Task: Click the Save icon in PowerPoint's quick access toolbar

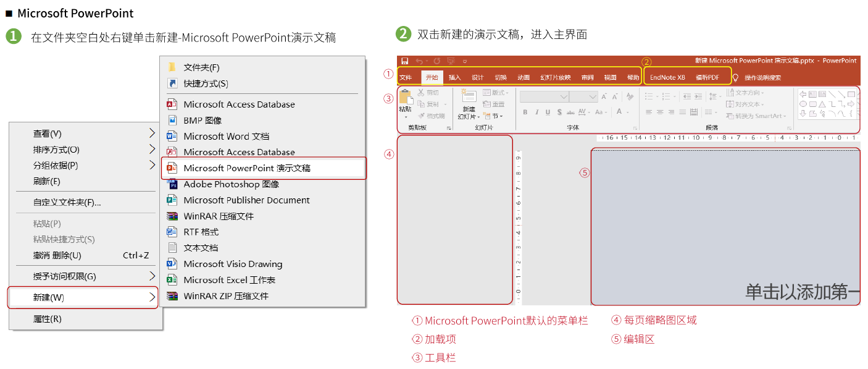Action: pyautogui.click(x=404, y=61)
